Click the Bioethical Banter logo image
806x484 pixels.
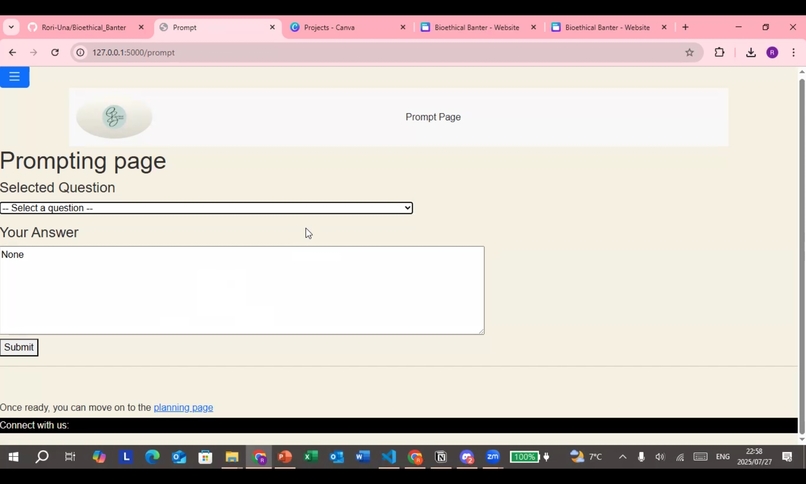[x=114, y=117]
